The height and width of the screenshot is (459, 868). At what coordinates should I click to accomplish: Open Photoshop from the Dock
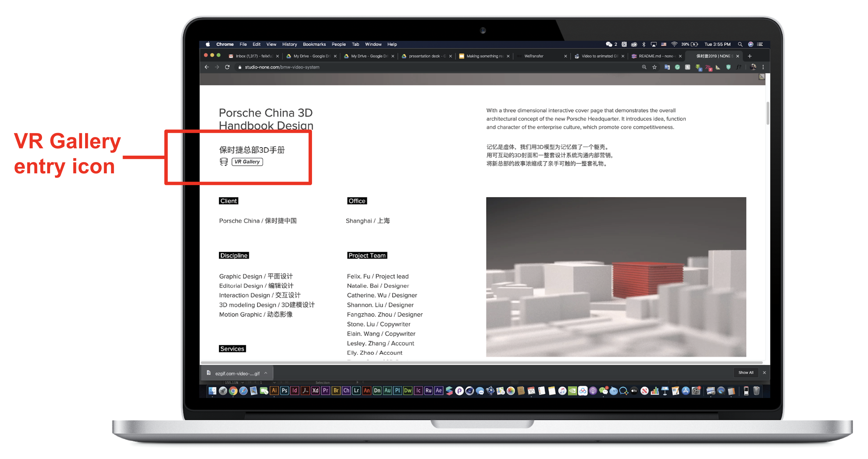tap(284, 391)
